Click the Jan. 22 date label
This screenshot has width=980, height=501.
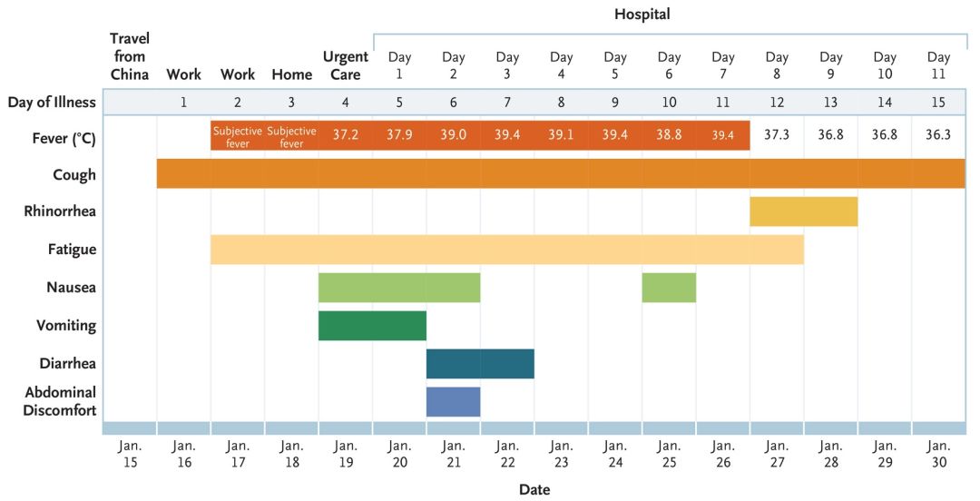[507, 454]
